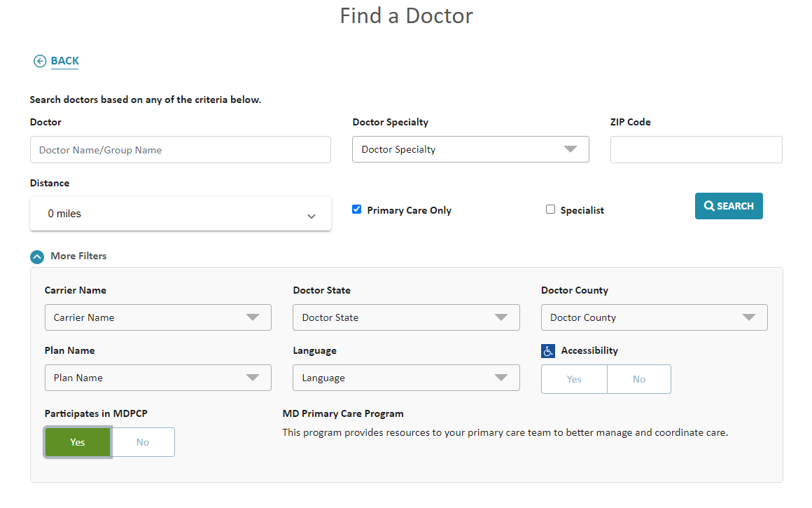Viewport: 812px width, 508px height.
Task: Expand the Carrier Name dropdown
Action: pos(157,317)
